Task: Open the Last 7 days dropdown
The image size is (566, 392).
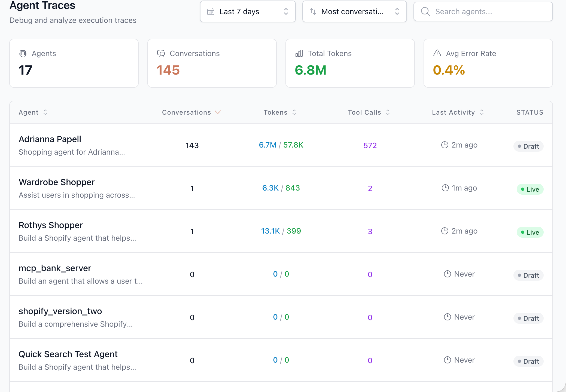Action: pyautogui.click(x=247, y=11)
